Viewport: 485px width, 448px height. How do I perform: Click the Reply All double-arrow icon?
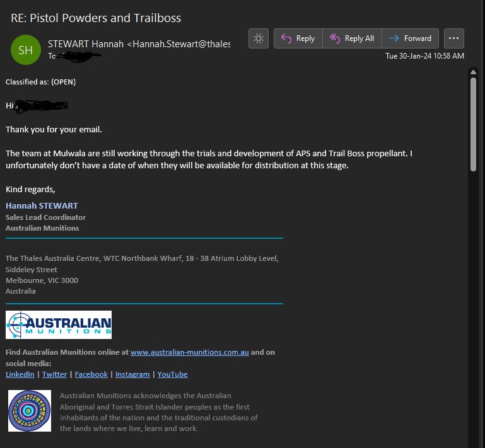[335, 38]
